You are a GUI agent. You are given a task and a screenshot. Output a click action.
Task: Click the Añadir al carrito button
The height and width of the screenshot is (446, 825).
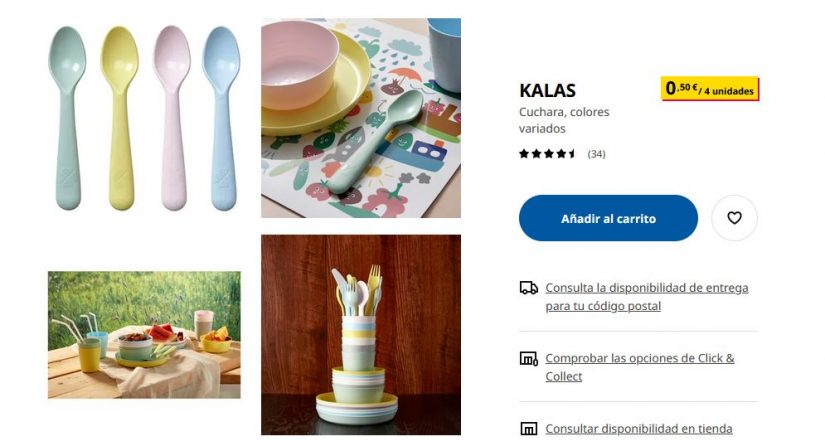[608, 218]
